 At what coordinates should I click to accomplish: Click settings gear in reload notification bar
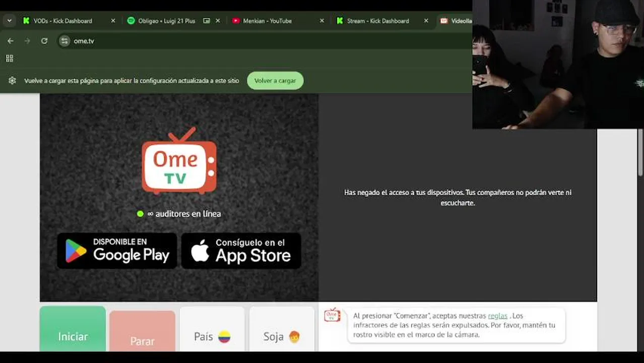coord(13,81)
